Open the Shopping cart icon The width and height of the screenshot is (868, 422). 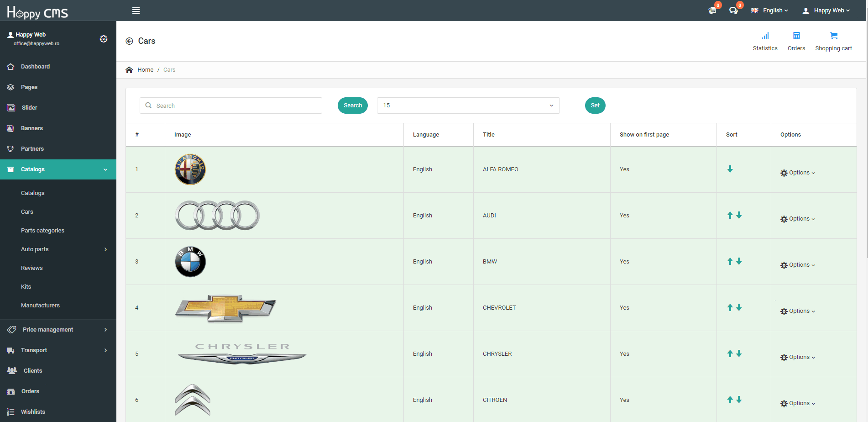click(834, 36)
